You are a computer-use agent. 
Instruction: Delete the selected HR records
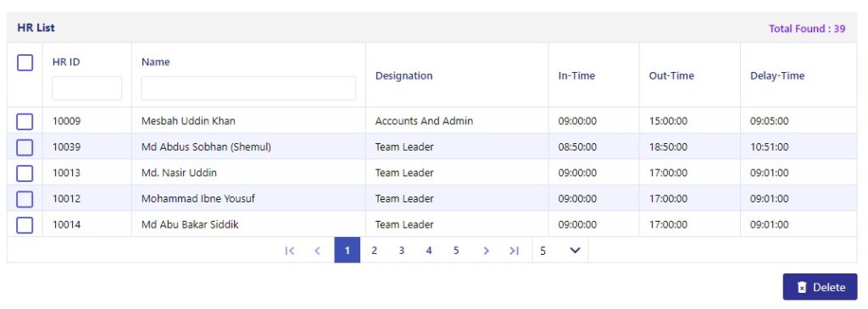click(x=820, y=287)
